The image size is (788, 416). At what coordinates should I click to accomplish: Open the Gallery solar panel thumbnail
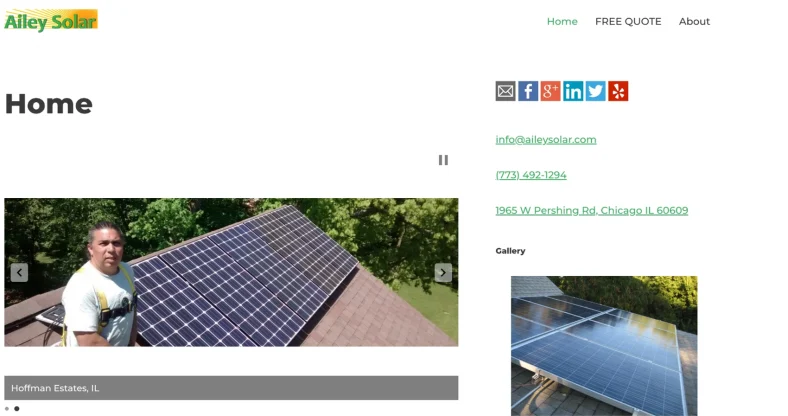[x=604, y=346]
